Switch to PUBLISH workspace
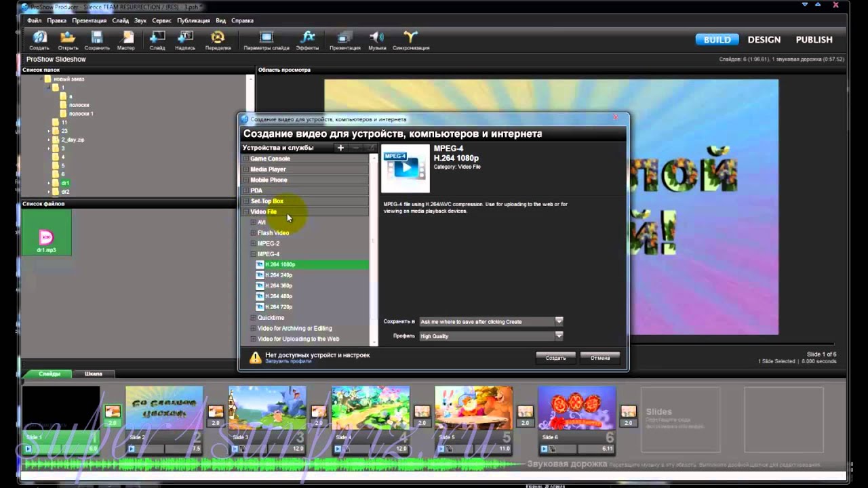Viewport: 868px width, 488px height. [x=814, y=39]
